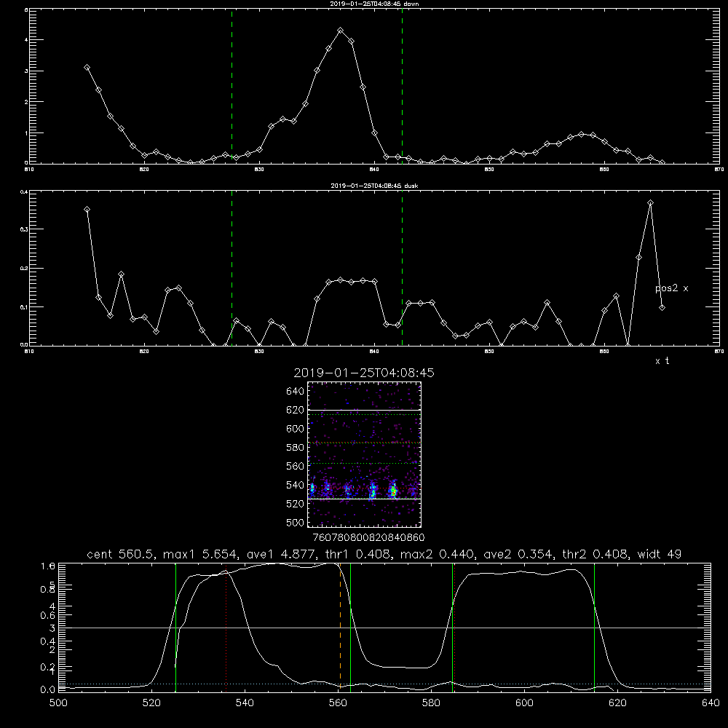Click the right green dashed line in dusk plot
The image size is (728, 728).
[402, 268]
